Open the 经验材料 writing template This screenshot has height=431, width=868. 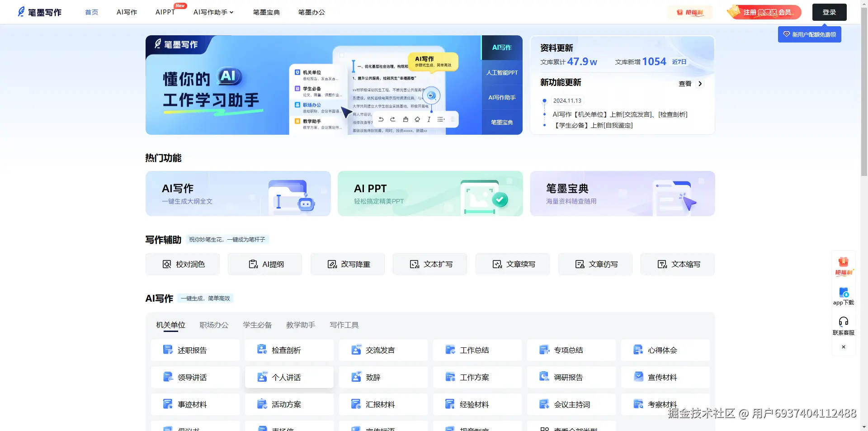(477, 404)
